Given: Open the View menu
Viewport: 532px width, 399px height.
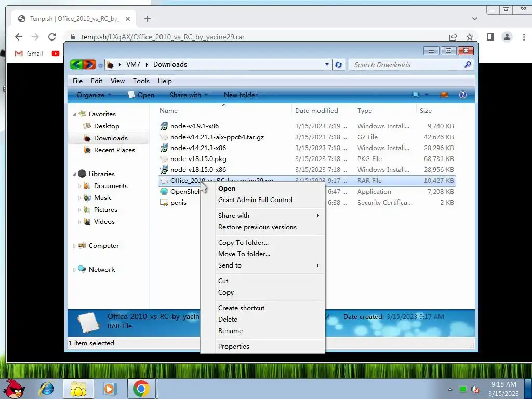Looking at the screenshot, I should (117, 81).
